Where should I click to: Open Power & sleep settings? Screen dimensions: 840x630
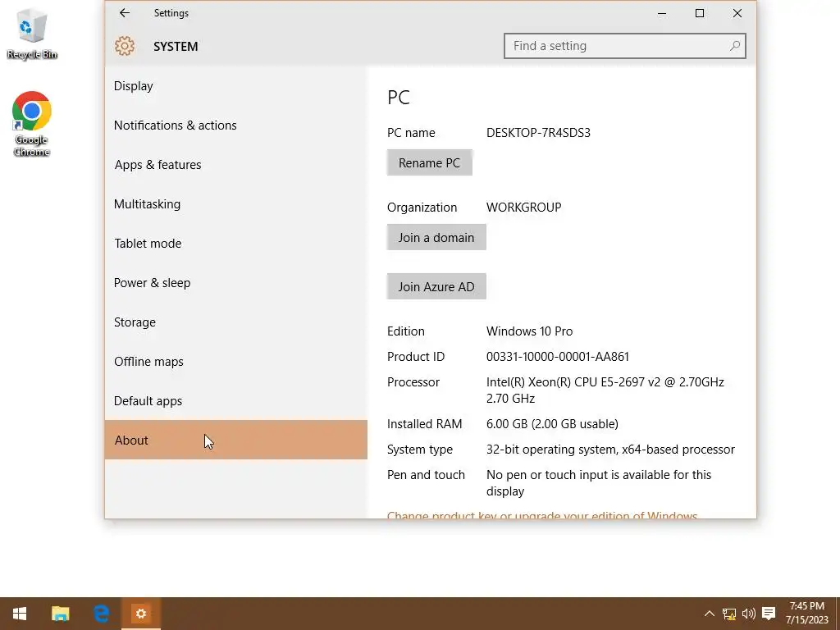[x=236, y=283]
